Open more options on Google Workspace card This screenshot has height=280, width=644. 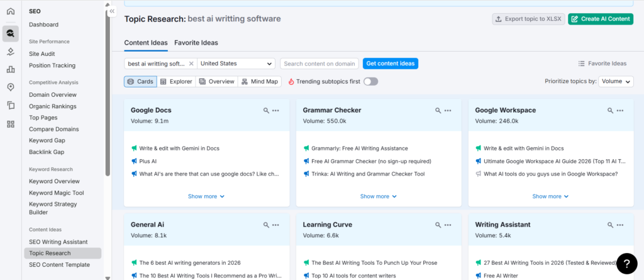click(619, 111)
